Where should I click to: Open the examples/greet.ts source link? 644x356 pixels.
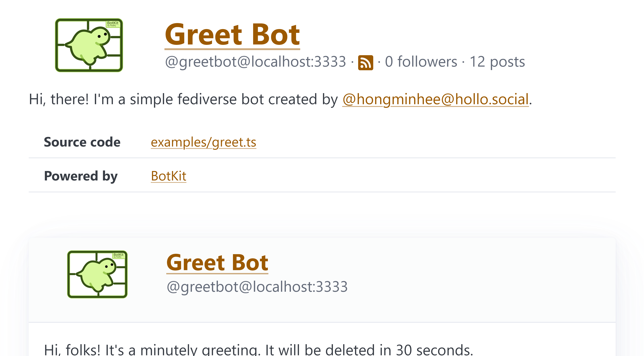(x=204, y=142)
